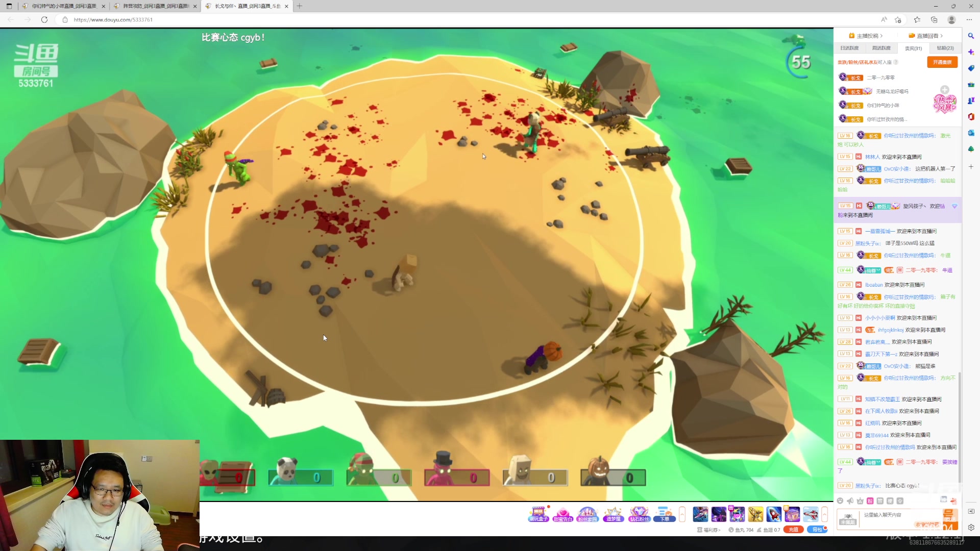Open new browser tab plus button
Image resolution: width=980 pixels, height=551 pixels.
pos(300,6)
